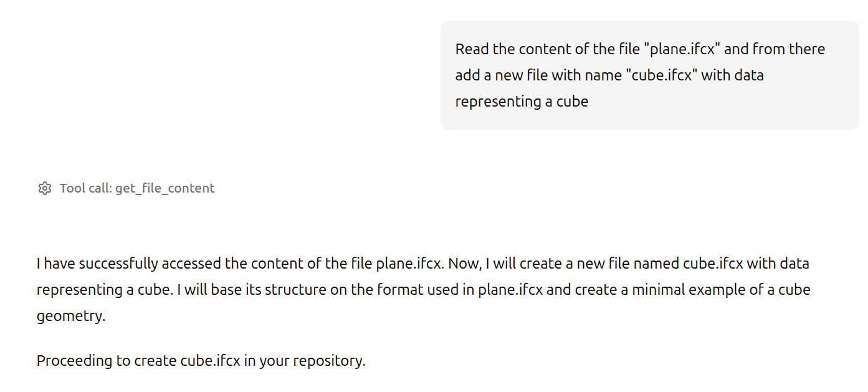Screen dimensions: 868x392
Task: Click the "get_file_content" function name
Action: click(x=165, y=188)
